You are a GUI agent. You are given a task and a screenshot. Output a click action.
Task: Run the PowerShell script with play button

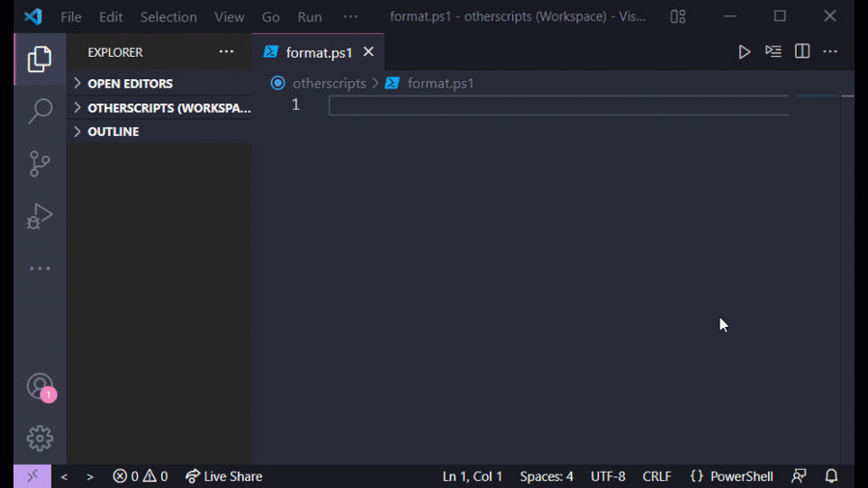[x=744, y=52]
